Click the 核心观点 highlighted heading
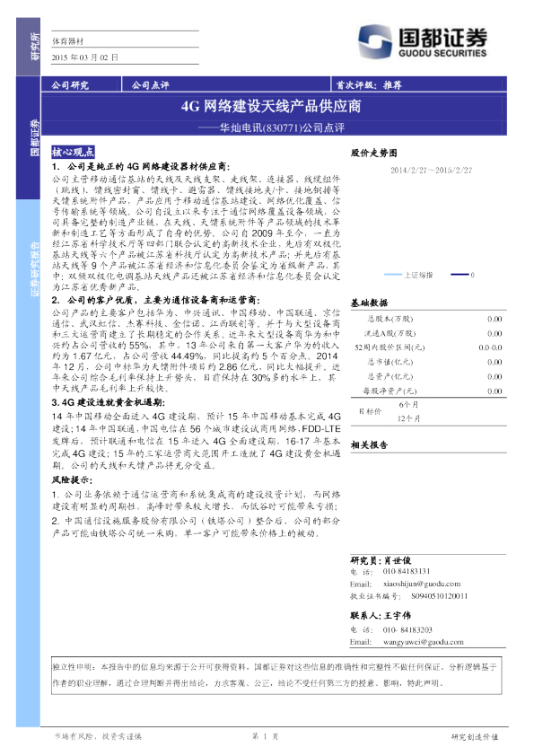Viewport: 534px width, 756px height. 73,152
